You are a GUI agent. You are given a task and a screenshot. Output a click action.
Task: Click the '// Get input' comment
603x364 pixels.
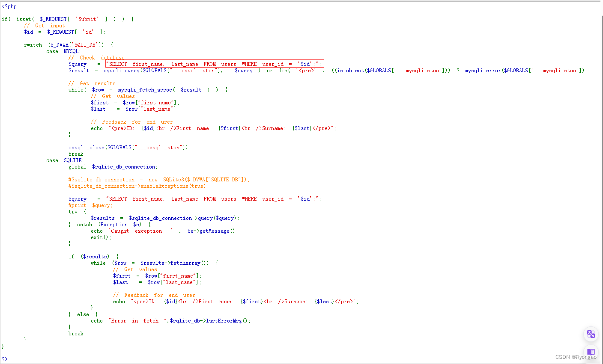pyautogui.click(x=45, y=26)
